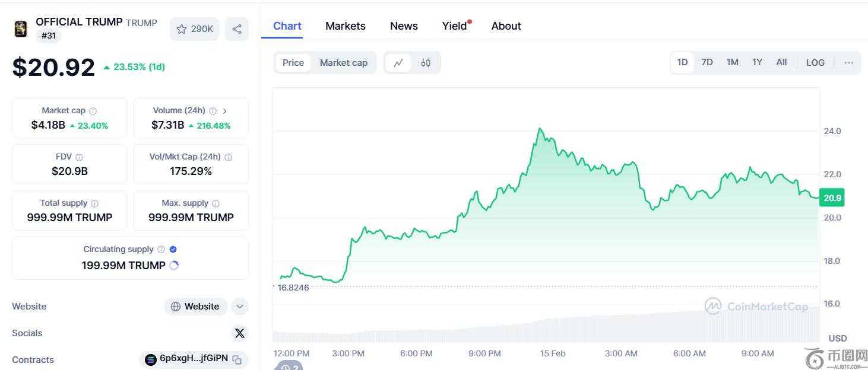
Task: Click the 24.0 price axis label
Action: (x=832, y=131)
